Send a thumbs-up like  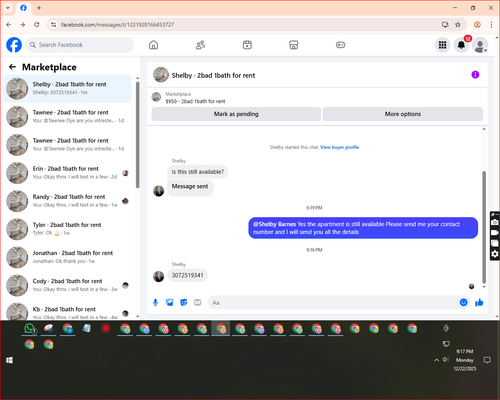point(479,302)
